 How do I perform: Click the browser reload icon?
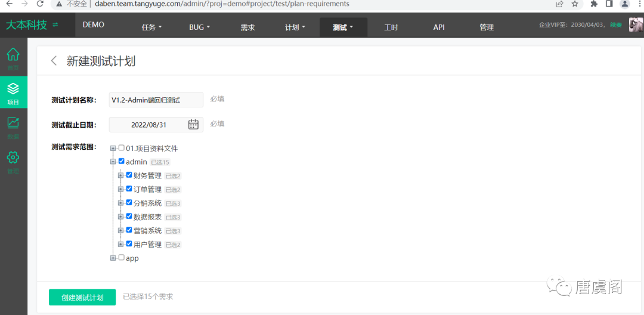click(40, 4)
